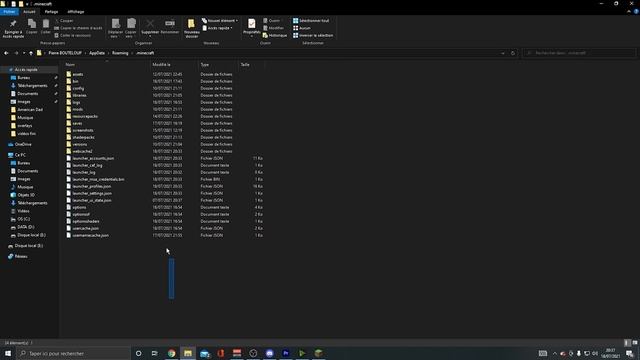This screenshot has height=360, width=640.
Task: Open Task View on the taskbar
Action: [155, 353]
